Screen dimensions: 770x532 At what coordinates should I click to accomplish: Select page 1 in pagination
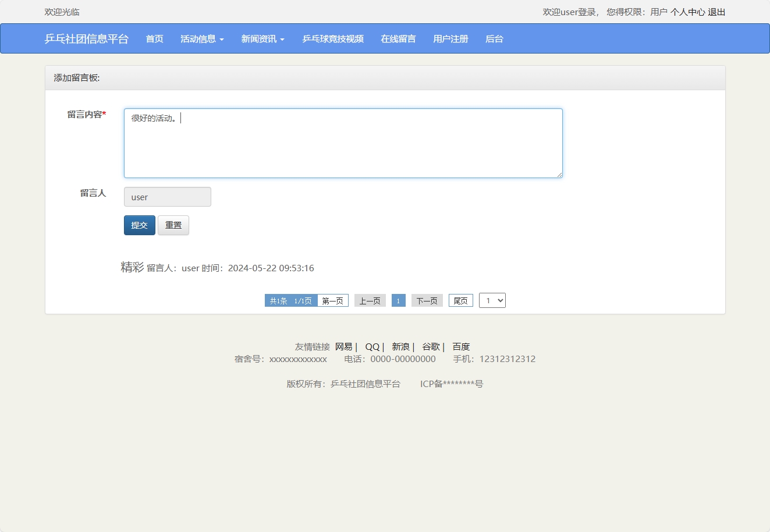tap(398, 300)
